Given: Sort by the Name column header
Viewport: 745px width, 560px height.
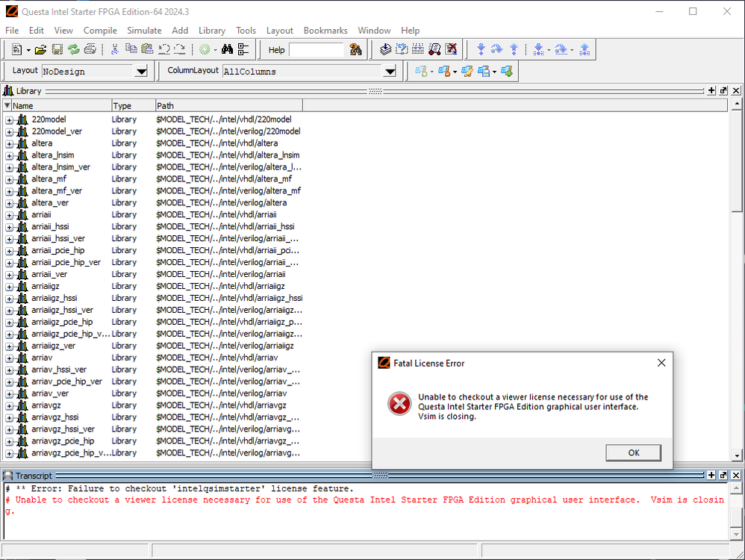Looking at the screenshot, I should point(61,105).
